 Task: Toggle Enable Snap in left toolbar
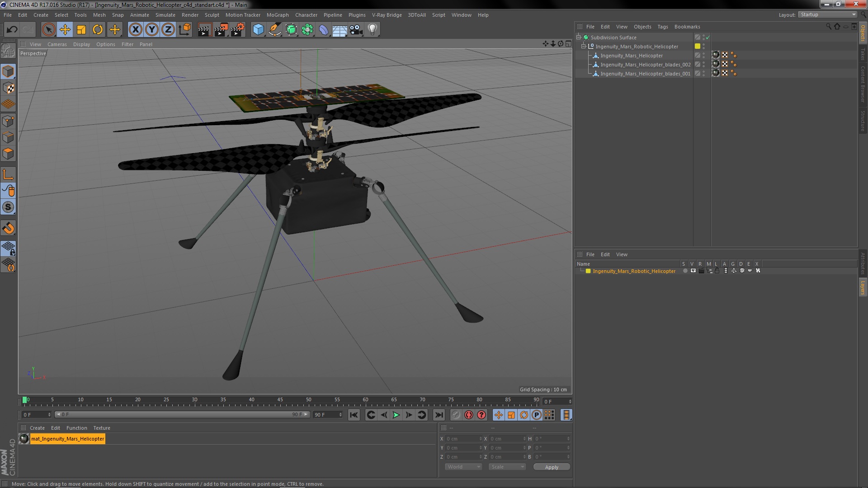(x=8, y=228)
